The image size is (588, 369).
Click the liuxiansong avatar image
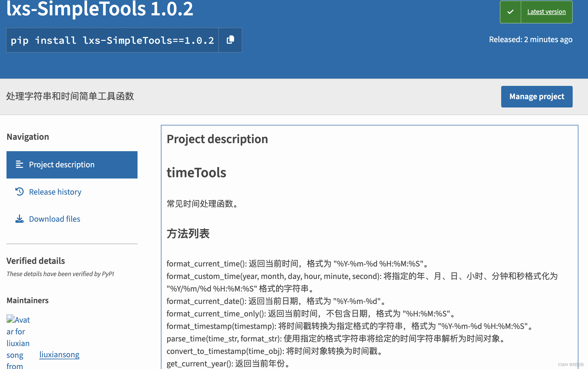[x=18, y=342]
